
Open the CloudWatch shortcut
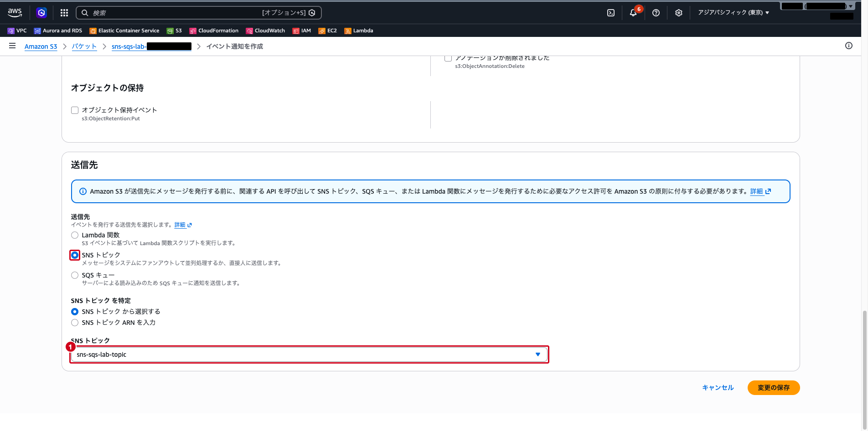[265, 31]
